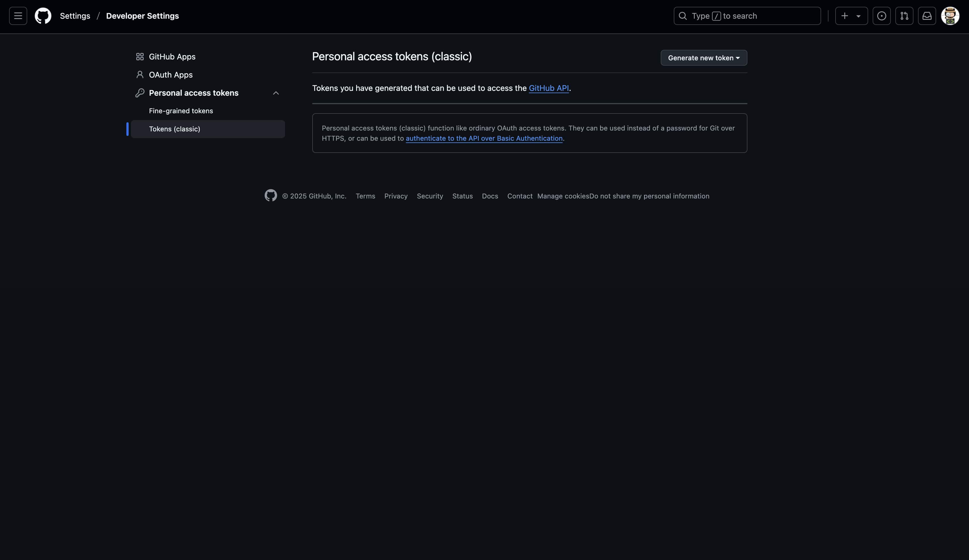This screenshot has height=560, width=969.
Task: Focus the Type / to search field
Action: 747,16
